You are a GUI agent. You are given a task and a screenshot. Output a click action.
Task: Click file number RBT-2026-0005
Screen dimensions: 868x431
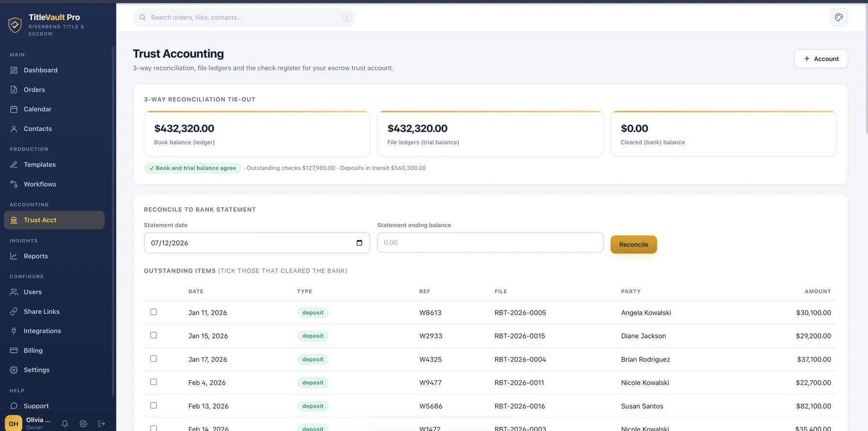click(x=520, y=313)
